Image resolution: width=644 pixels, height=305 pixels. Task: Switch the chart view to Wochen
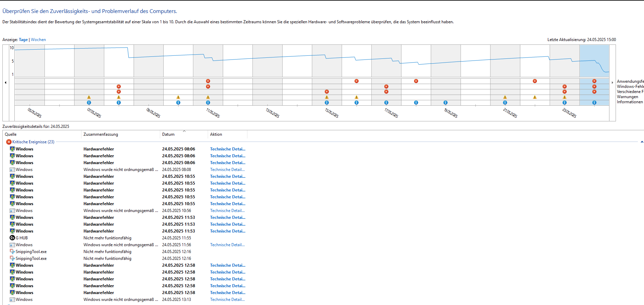[38, 40]
